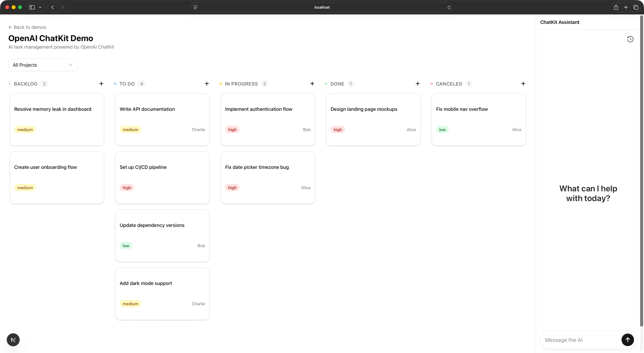Open the All Projects dropdown
The image size is (644, 353).
point(43,65)
